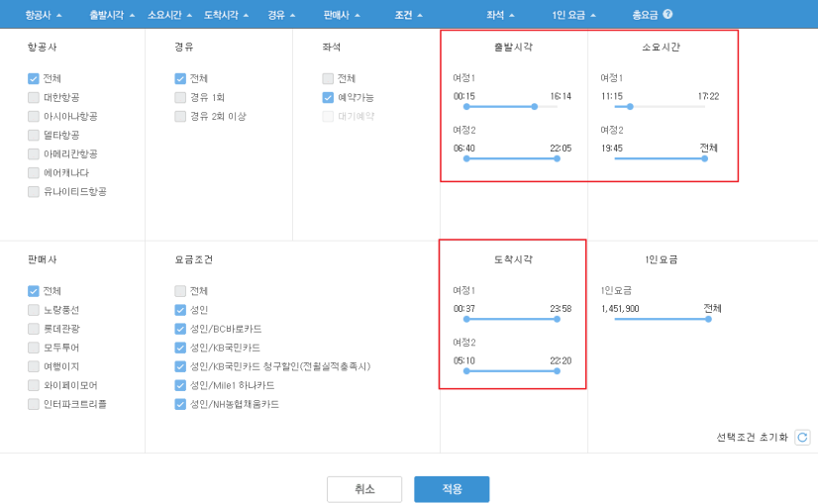Sort by 1인 요금 column header

(x=573, y=15)
